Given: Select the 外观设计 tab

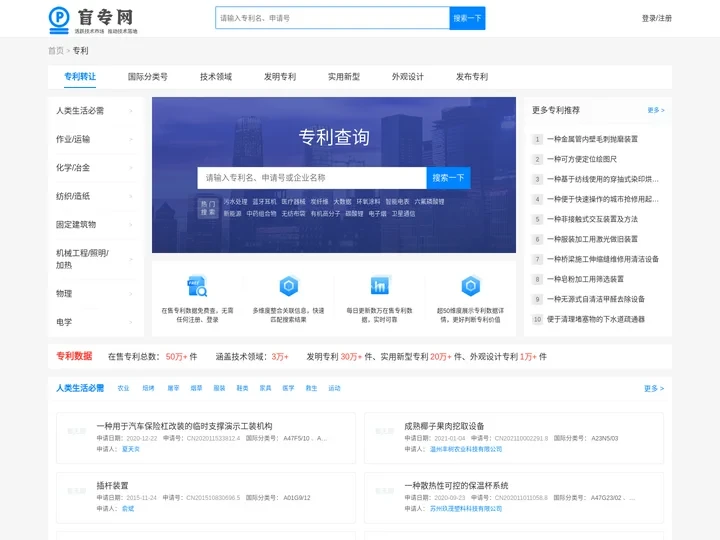Looking at the screenshot, I should click(x=408, y=77).
